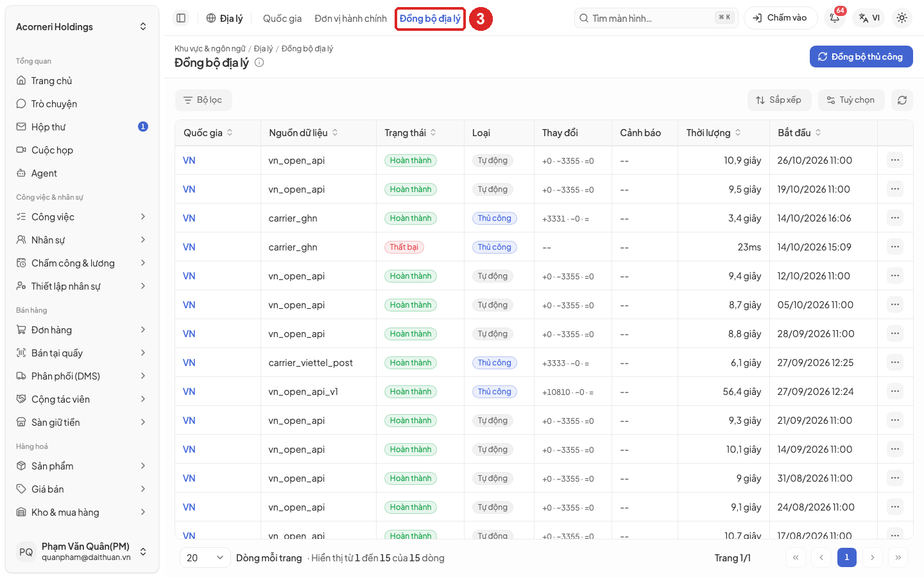Click Địa lý breadcrumb link
The width and height of the screenshot is (924, 578).
click(x=263, y=49)
